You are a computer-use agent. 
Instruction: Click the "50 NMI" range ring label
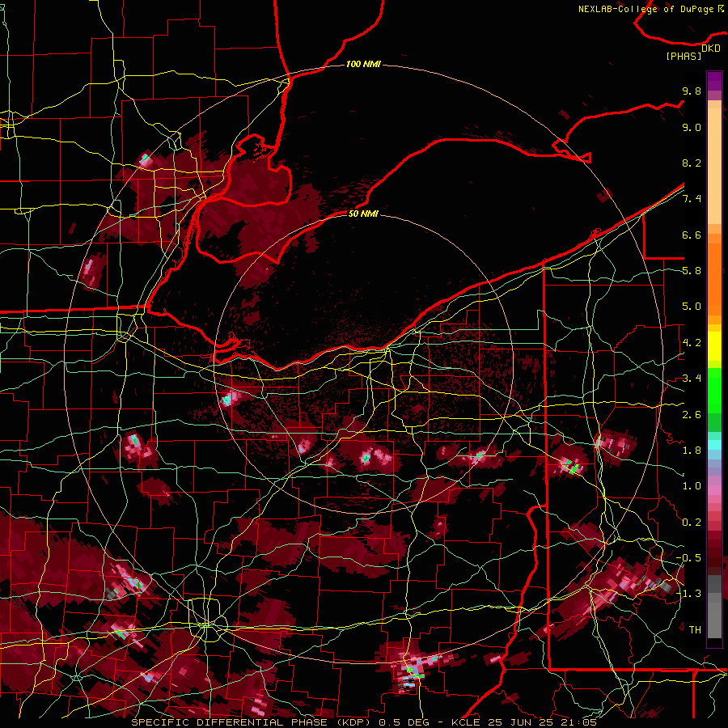[363, 214]
